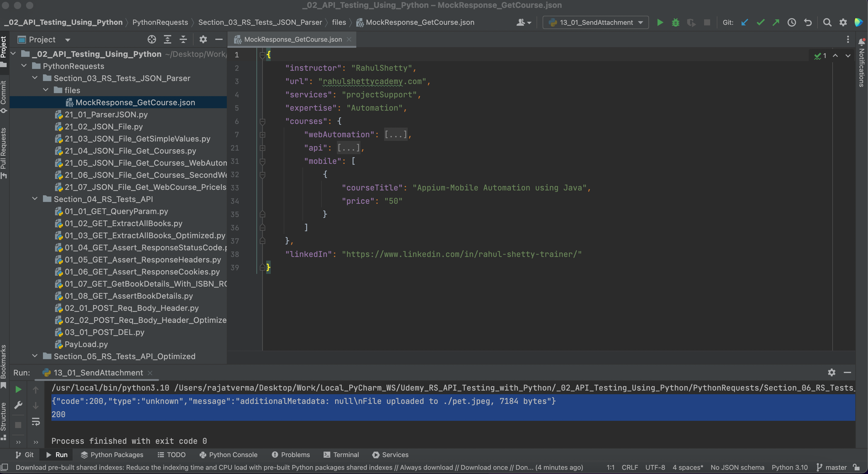Expand the folded api array on line 21
The image size is (868, 474).
pyautogui.click(x=263, y=148)
